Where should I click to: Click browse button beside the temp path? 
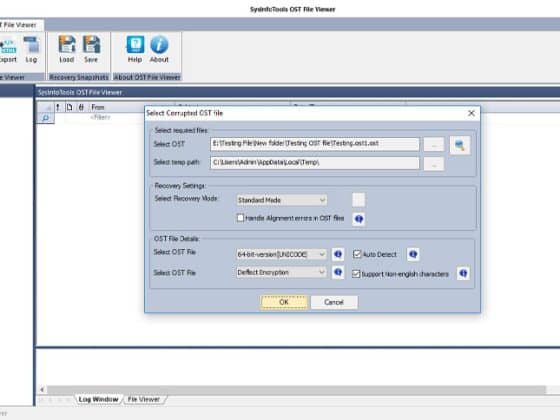(434, 164)
